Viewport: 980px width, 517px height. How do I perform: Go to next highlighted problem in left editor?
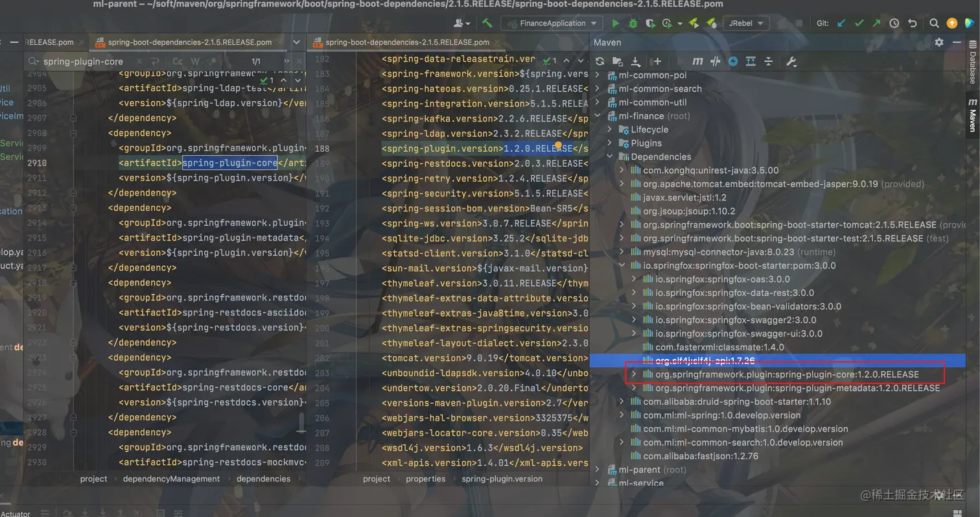click(297, 80)
